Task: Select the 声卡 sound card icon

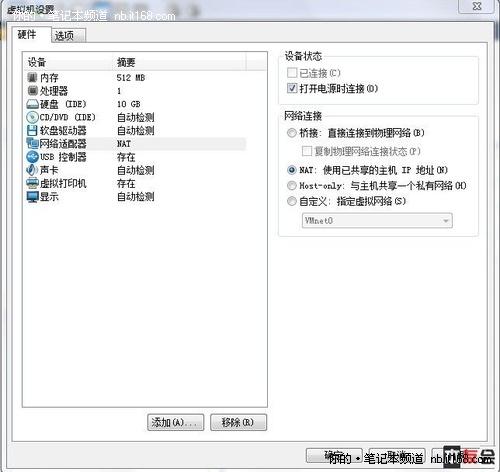Action: (x=32, y=170)
